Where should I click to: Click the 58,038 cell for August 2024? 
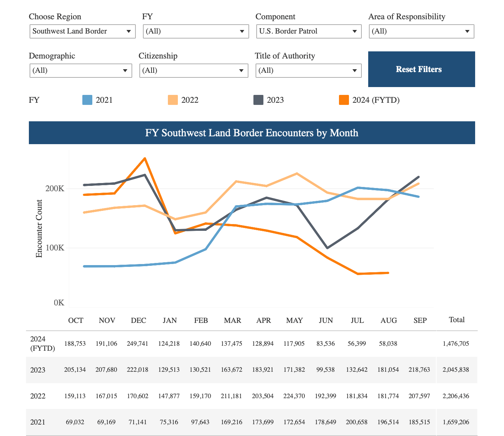pos(388,344)
